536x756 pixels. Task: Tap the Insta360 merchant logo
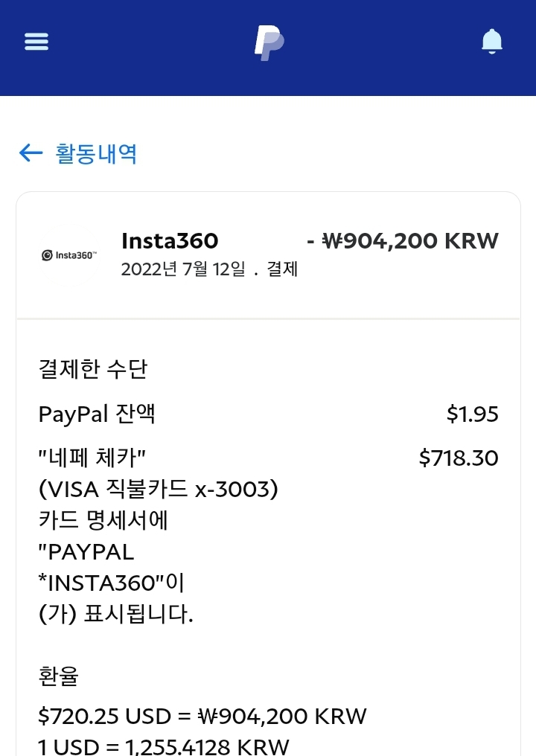(69, 255)
